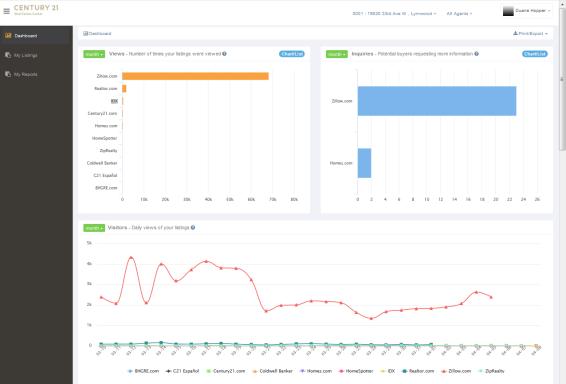Click the Realtor.com label in Views chart

pyautogui.click(x=106, y=88)
